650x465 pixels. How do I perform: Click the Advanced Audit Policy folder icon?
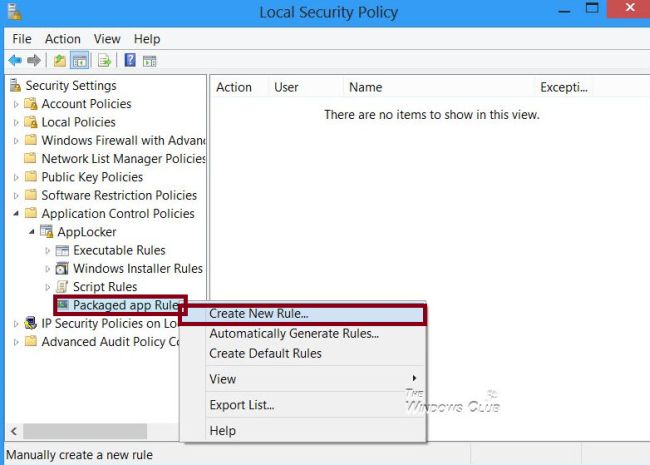pyautogui.click(x=31, y=341)
